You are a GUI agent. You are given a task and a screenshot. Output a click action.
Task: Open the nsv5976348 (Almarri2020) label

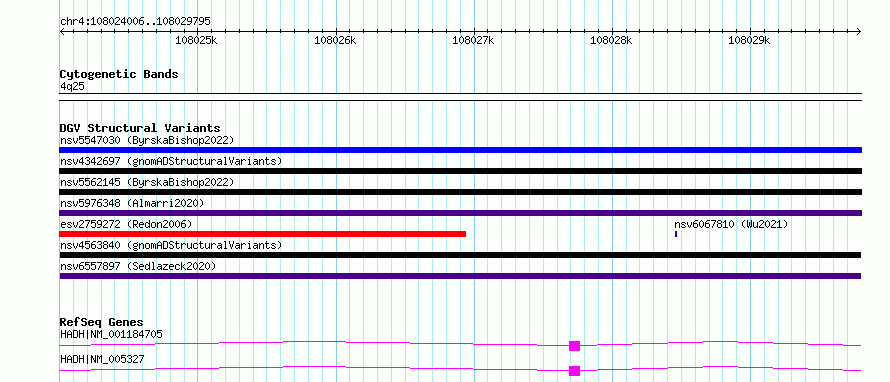132,203
